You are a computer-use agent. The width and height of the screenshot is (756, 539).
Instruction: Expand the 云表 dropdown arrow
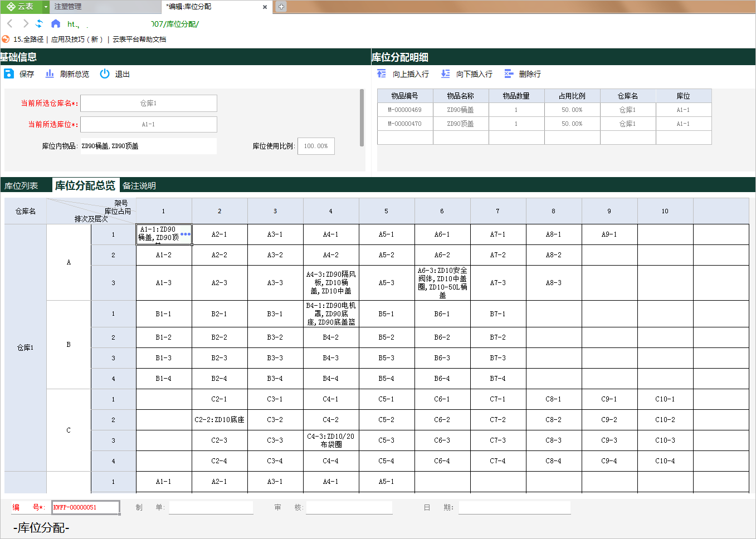(x=46, y=7)
